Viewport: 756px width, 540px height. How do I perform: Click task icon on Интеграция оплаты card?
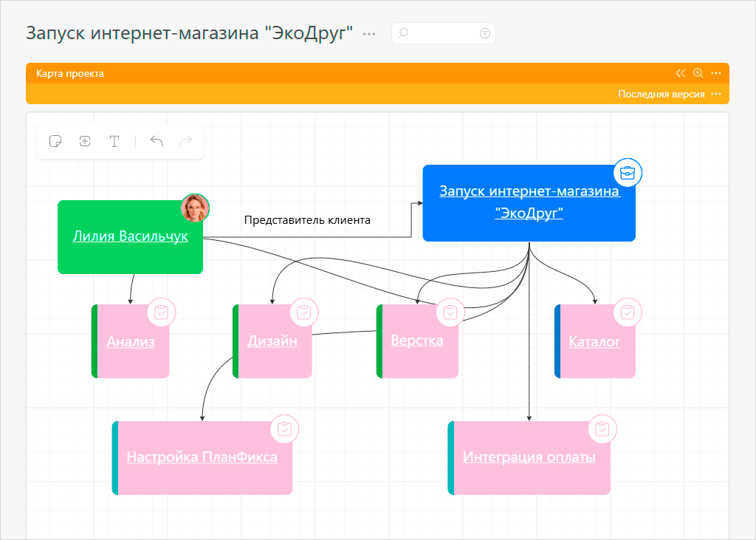click(x=602, y=429)
